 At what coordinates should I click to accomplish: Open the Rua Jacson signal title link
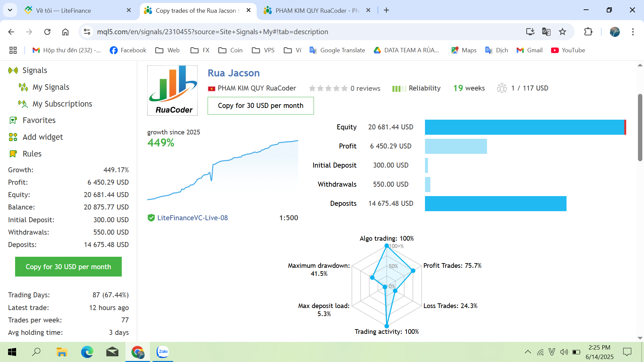coord(233,73)
